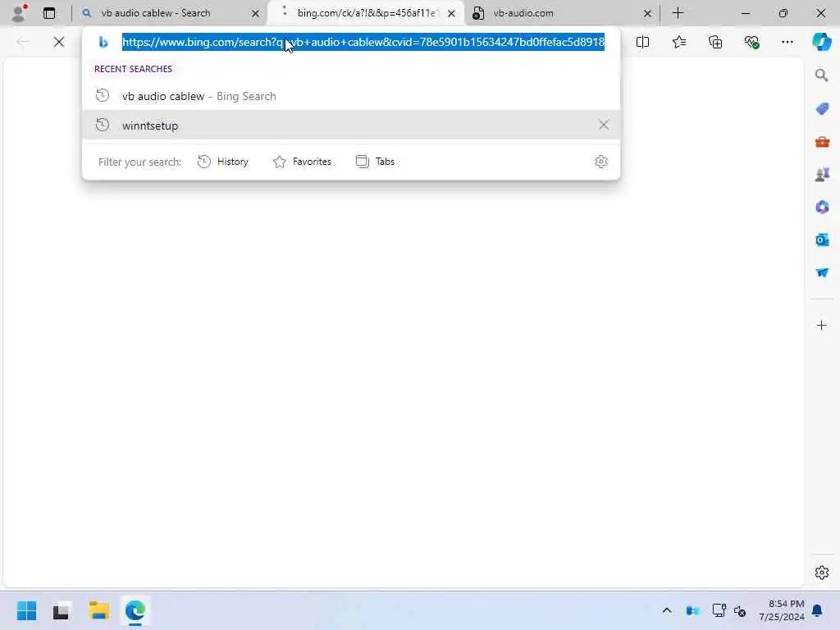Go back to the previous page
Viewport: 840px width, 630px height.
coord(22,42)
